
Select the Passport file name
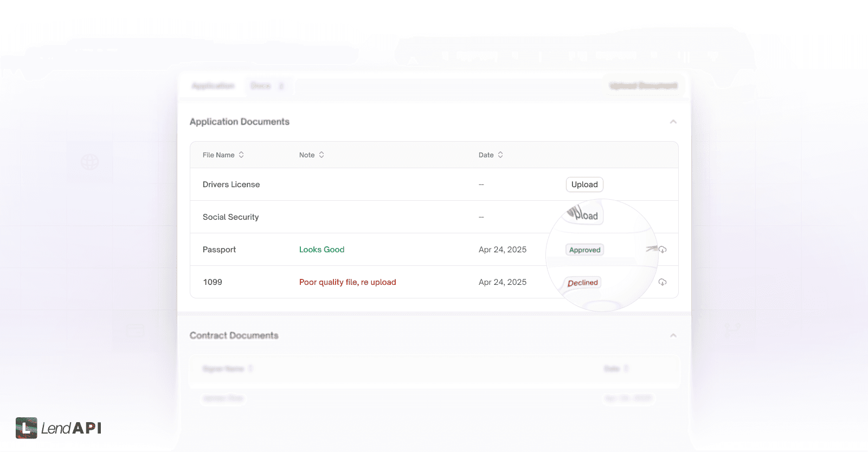[219, 250]
